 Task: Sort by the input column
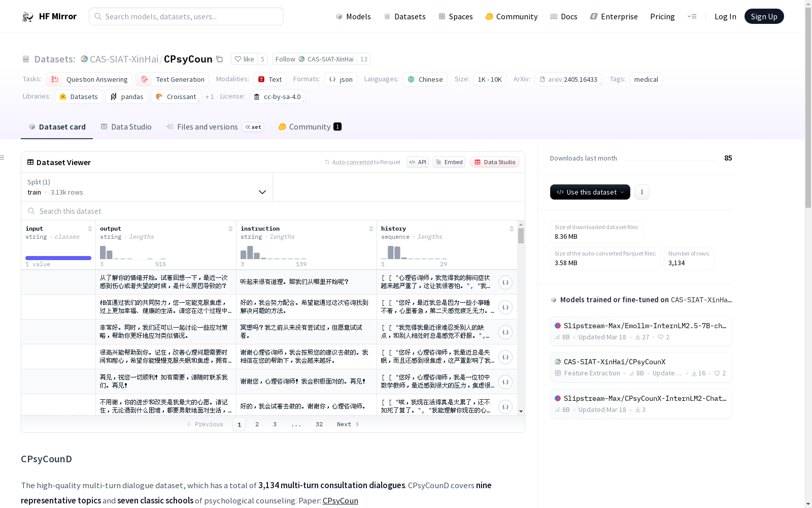[90, 229]
